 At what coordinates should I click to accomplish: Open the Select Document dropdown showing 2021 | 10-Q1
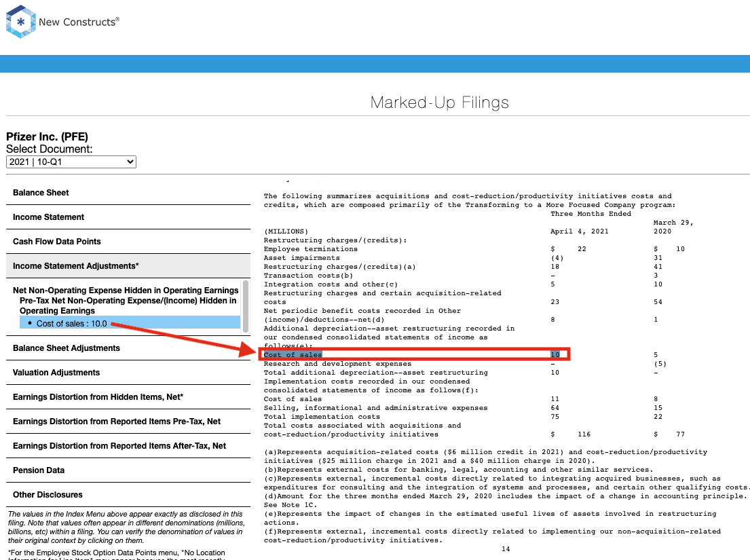click(71, 162)
